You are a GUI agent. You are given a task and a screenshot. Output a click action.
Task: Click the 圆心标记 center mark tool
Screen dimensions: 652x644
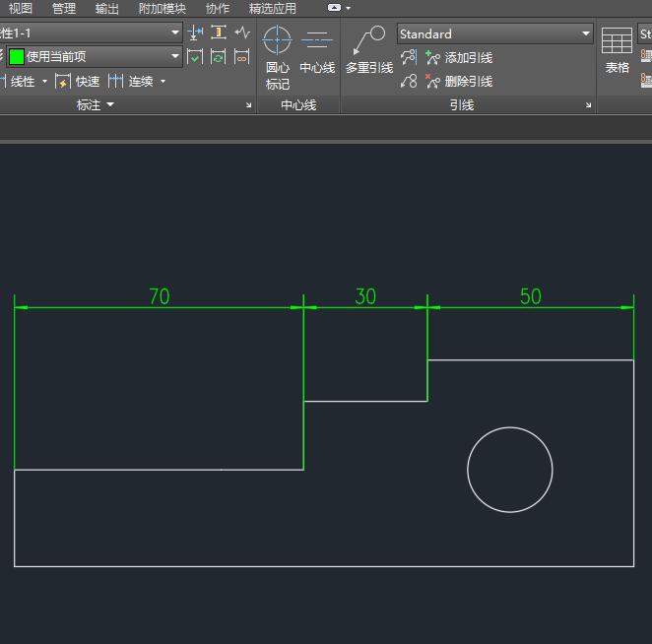278,57
